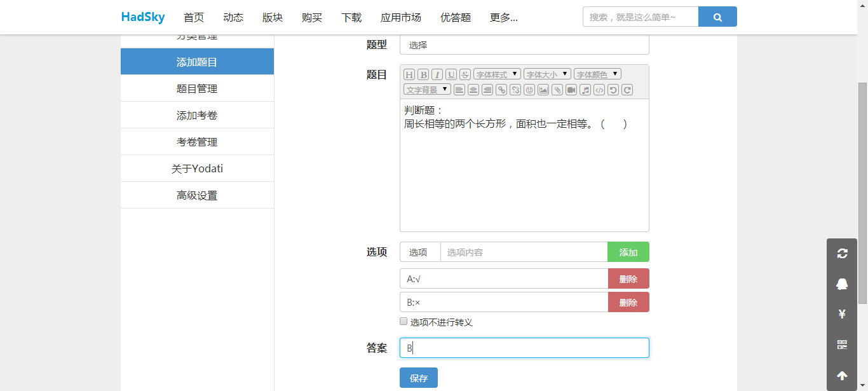
Task: Click the QR code icon on the right
Action: (x=842, y=345)
